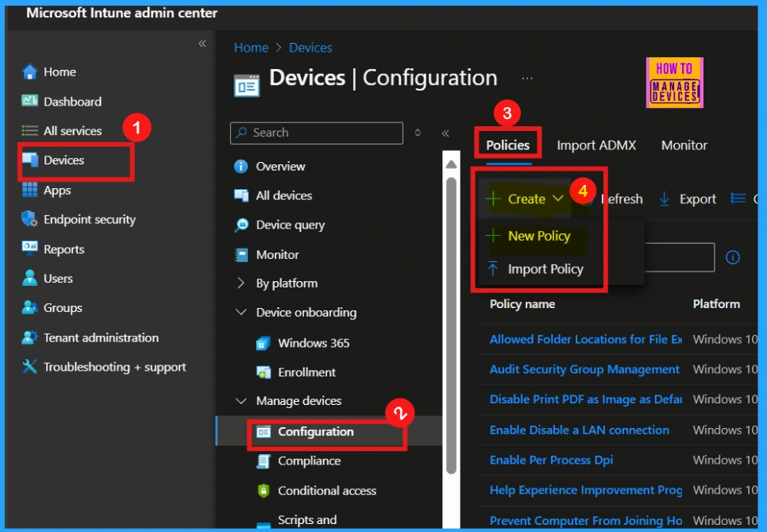This screenshot has width=767, height=532.
Task: Click the Endpoint security shield icon
Action: click(29, 219)
